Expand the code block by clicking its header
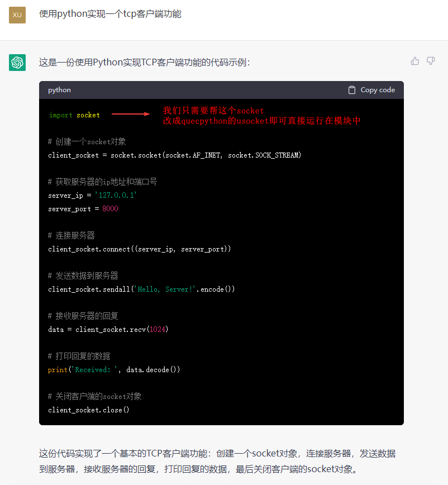This screenshot has height=485, width=448. point(223,89)
